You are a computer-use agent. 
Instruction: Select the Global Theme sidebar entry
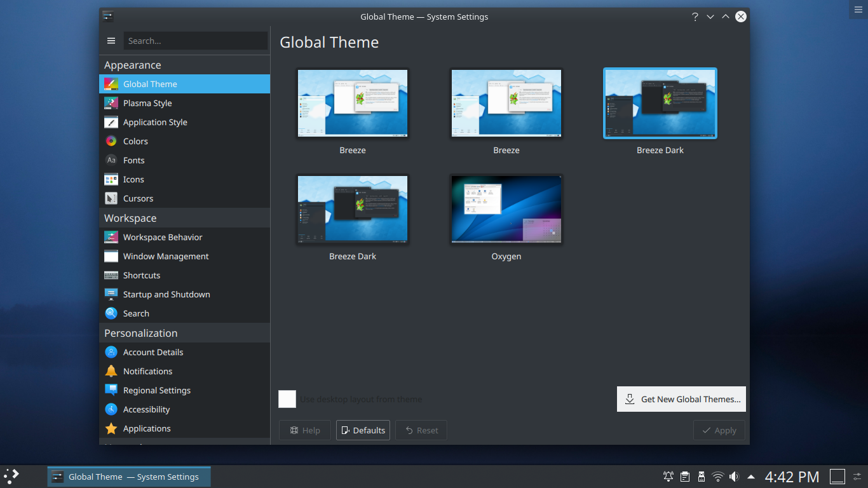(x=184, y=84)
